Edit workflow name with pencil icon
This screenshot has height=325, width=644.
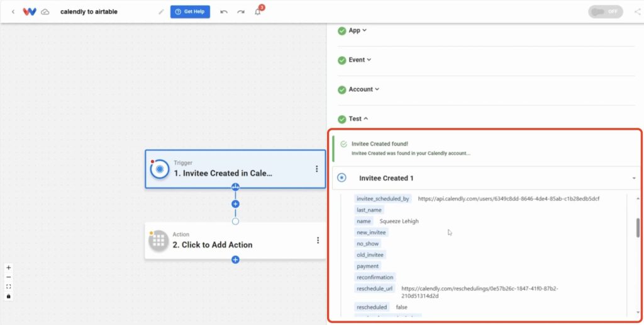[161, 12]
